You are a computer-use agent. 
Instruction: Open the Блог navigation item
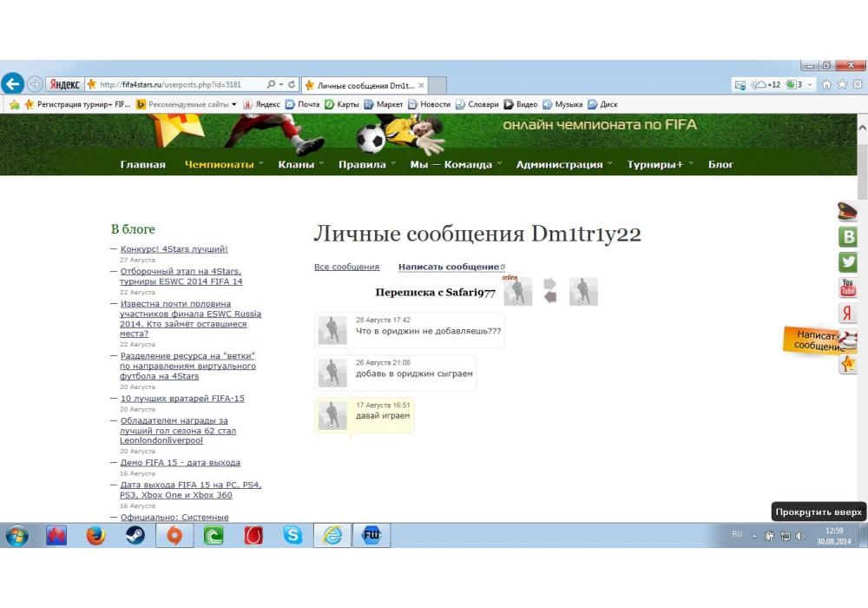[x=720, y=164]
